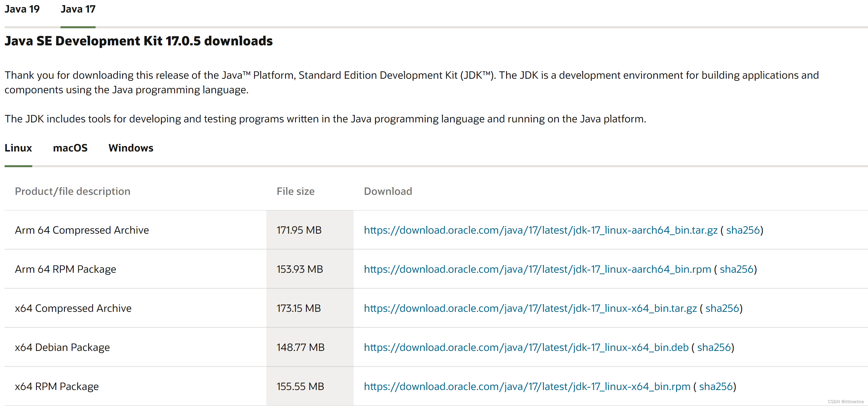Click the 'Arm 64 RPM Package' description
Screen dimensions: 868x406
[x=65, y=269]
